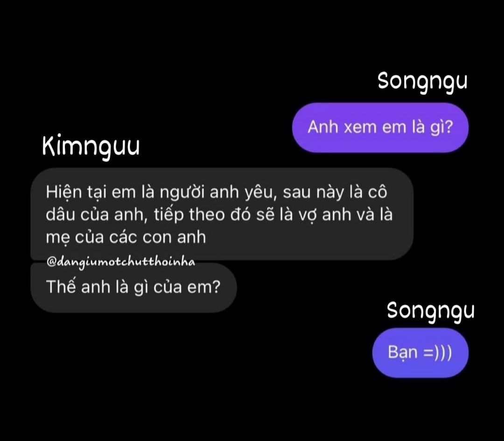Click the top Songngu sender name

pyautogui.click(x=422, y=82)
